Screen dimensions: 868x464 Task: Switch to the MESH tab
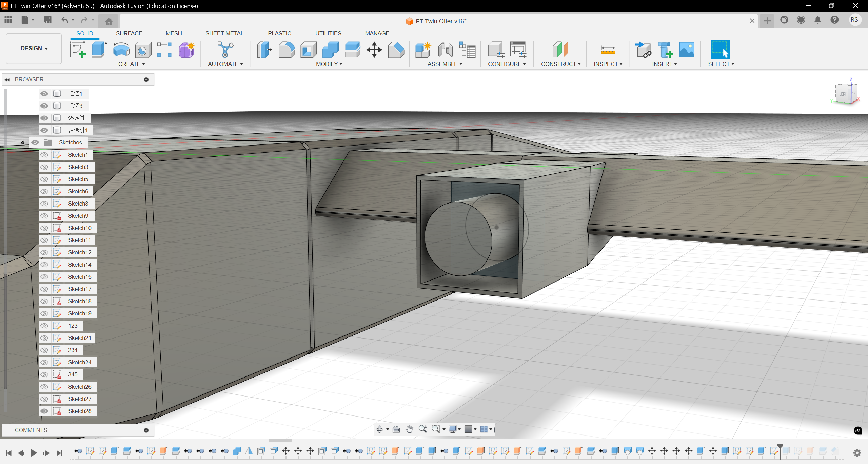click(174, 33)
